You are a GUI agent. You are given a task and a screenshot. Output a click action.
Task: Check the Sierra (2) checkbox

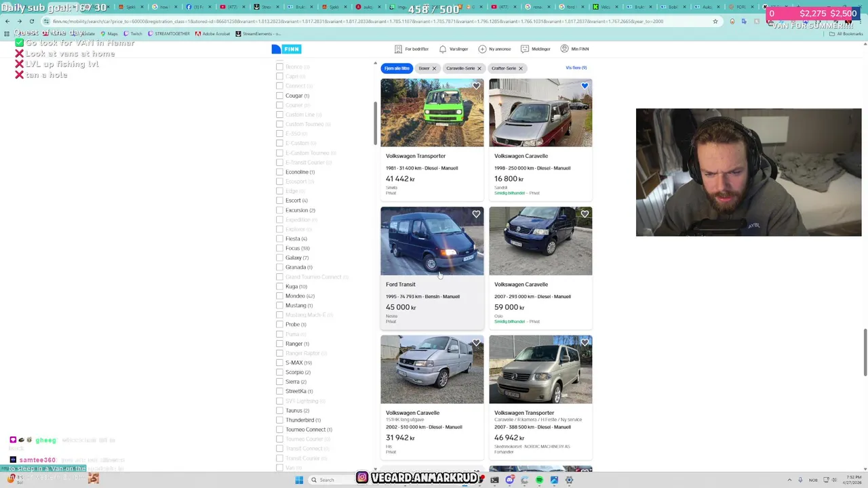pos(279,382)
